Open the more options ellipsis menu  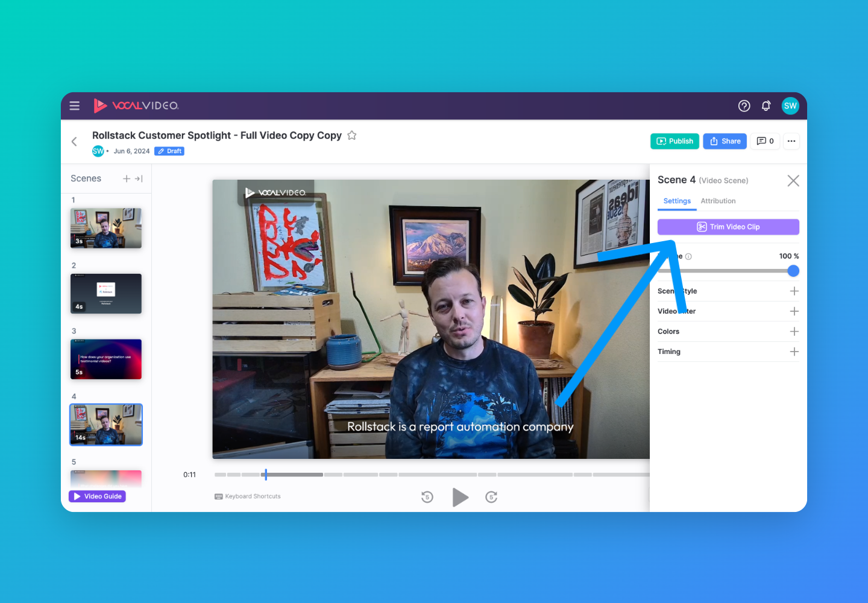click(791, 141)
